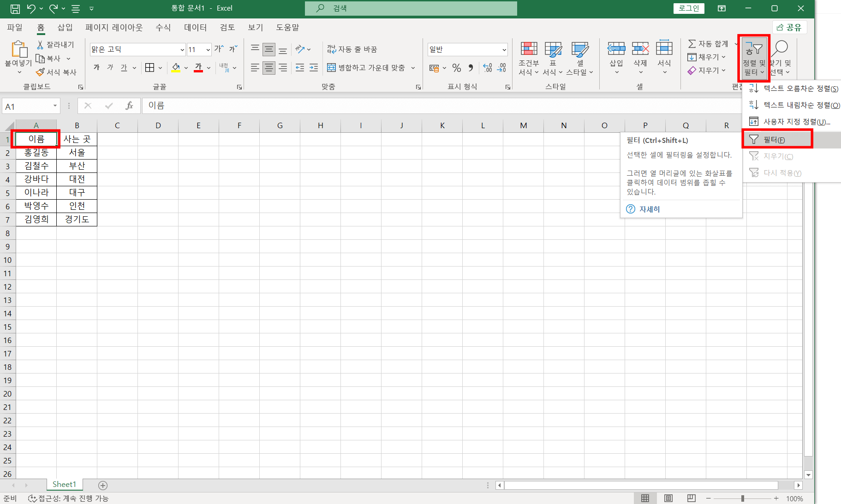This screenshot has width=841, height=504.
Task: Expand Font Color dropdown arrow
Action: pyautogui.click(x=209, y=68)
